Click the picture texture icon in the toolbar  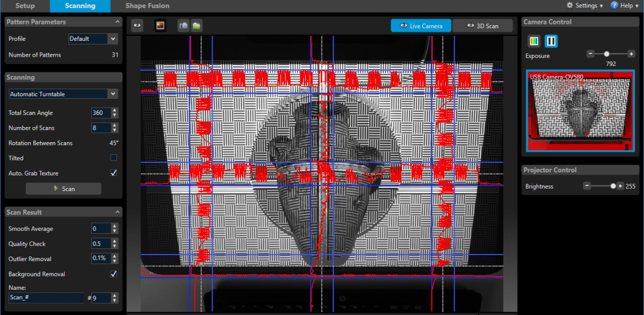[160, 26]
